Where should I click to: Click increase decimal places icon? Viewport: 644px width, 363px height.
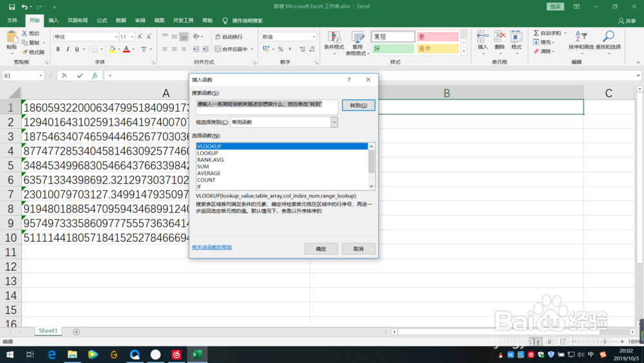302,50
